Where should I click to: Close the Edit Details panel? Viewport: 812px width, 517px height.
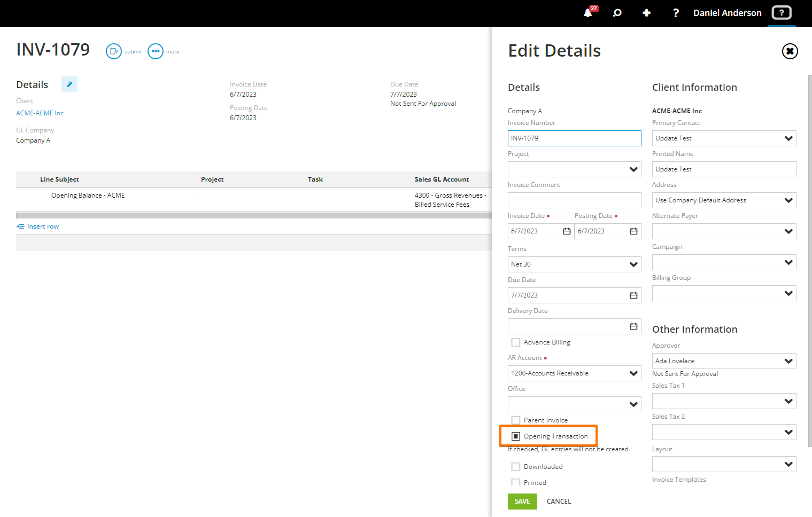pos(790,51)
